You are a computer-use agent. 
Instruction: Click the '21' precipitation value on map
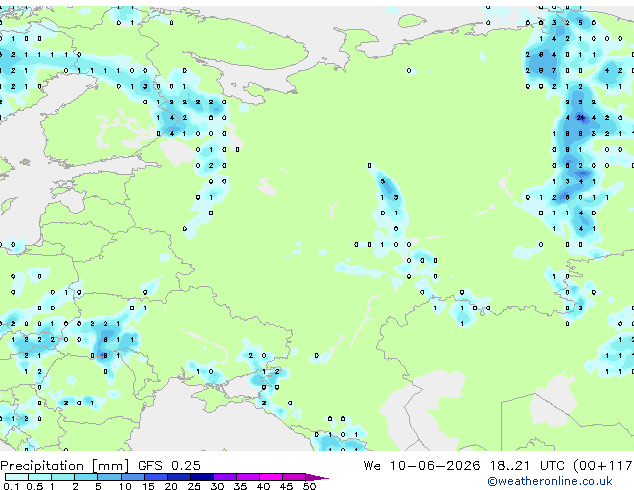(x=581, y=118)
